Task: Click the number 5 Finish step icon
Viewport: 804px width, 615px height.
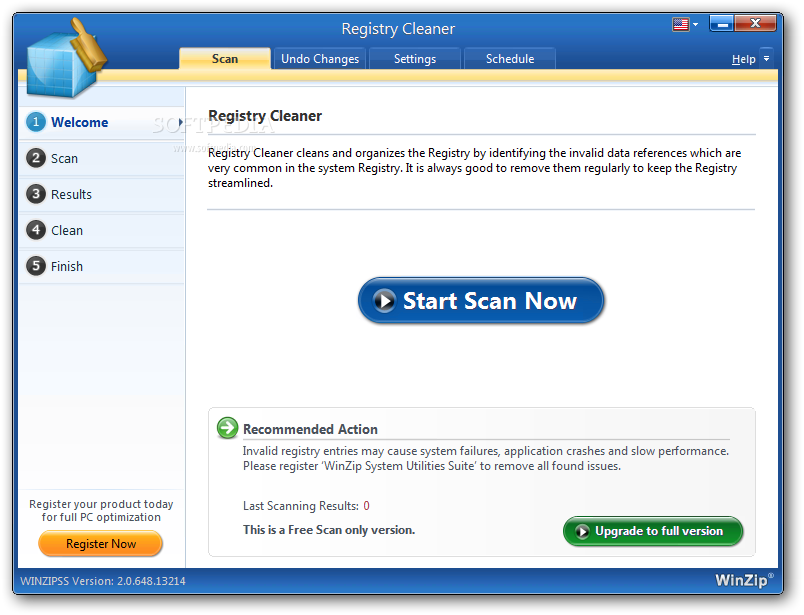Action: point(36,266)
